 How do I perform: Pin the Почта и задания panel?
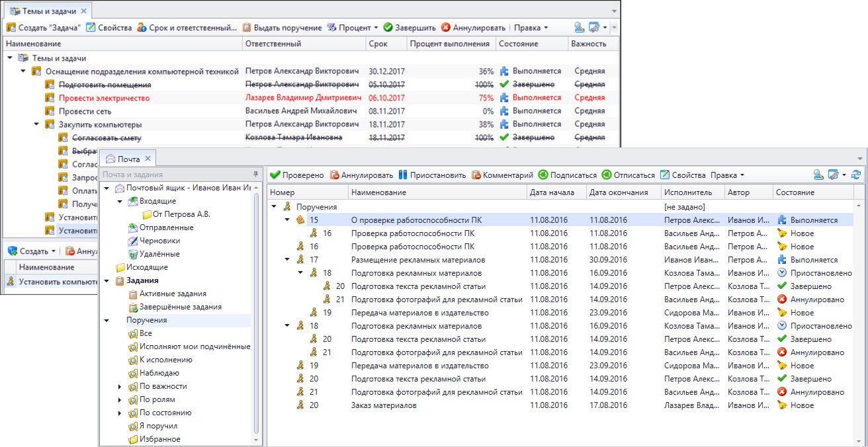tap(255, 175)
